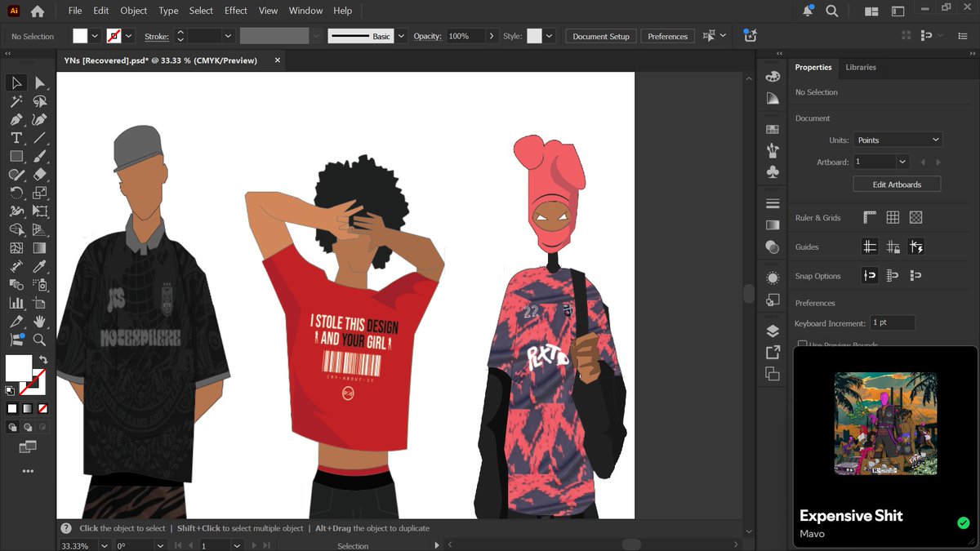Open the Symbols panel club icon
This screenshot has height=551, width=980.
773,172
